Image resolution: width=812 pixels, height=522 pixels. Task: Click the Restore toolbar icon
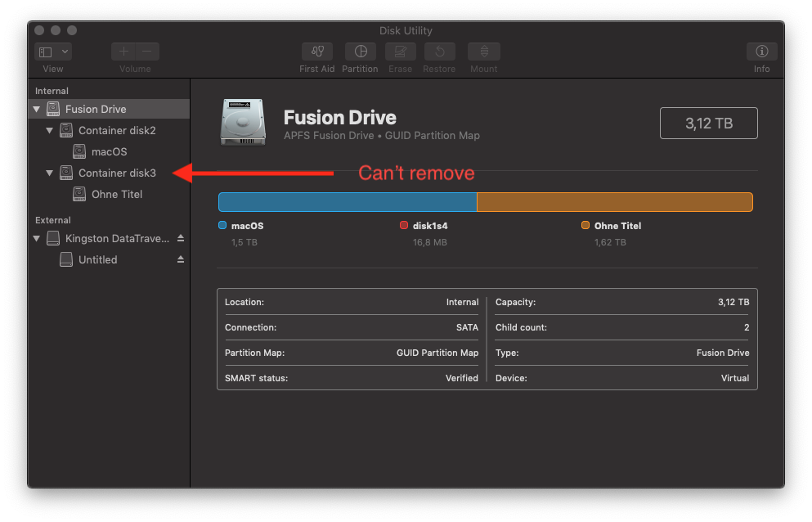click(x=439, y=52)
